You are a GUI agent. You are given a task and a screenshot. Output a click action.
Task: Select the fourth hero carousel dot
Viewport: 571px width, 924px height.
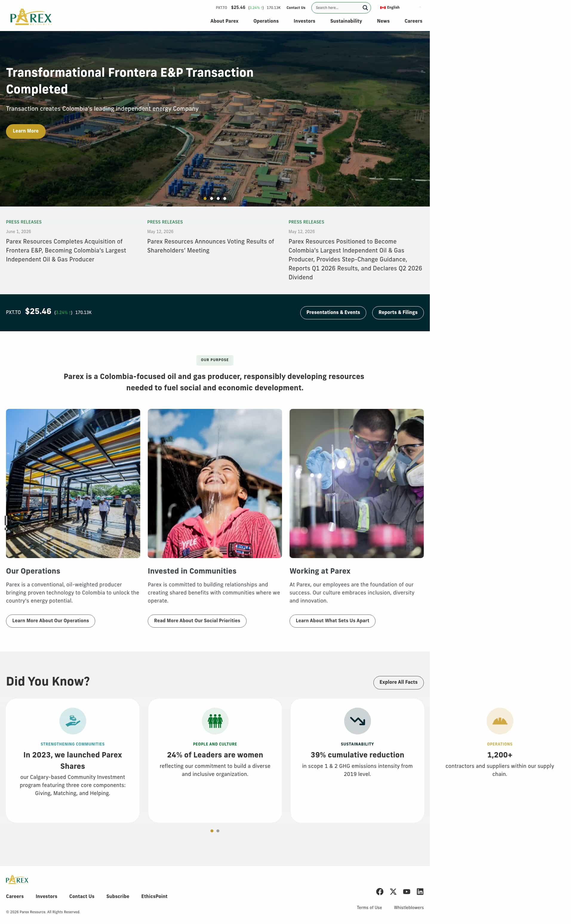click(x=225, y=198)
